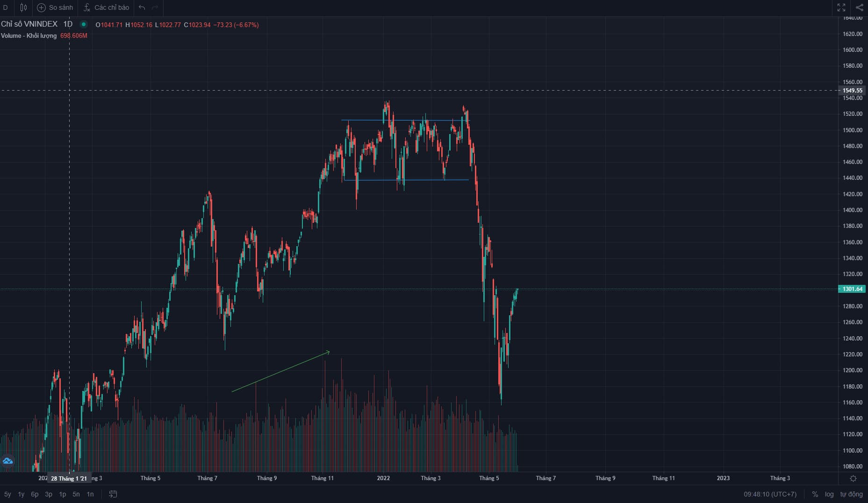Select the 1p time range
Image resolution: width=868 pixels, height=503 pixels.
[x=62, y=494]
